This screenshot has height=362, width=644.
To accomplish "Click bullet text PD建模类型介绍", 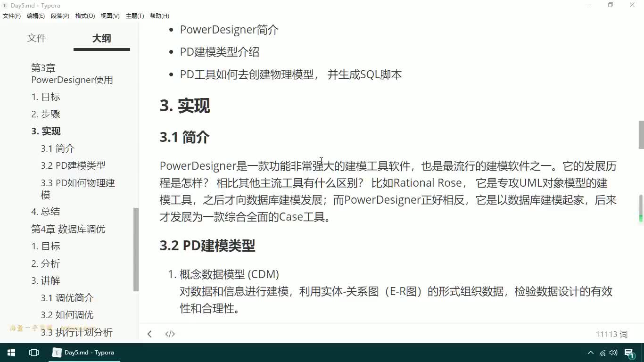I will (x=220, y=52).
